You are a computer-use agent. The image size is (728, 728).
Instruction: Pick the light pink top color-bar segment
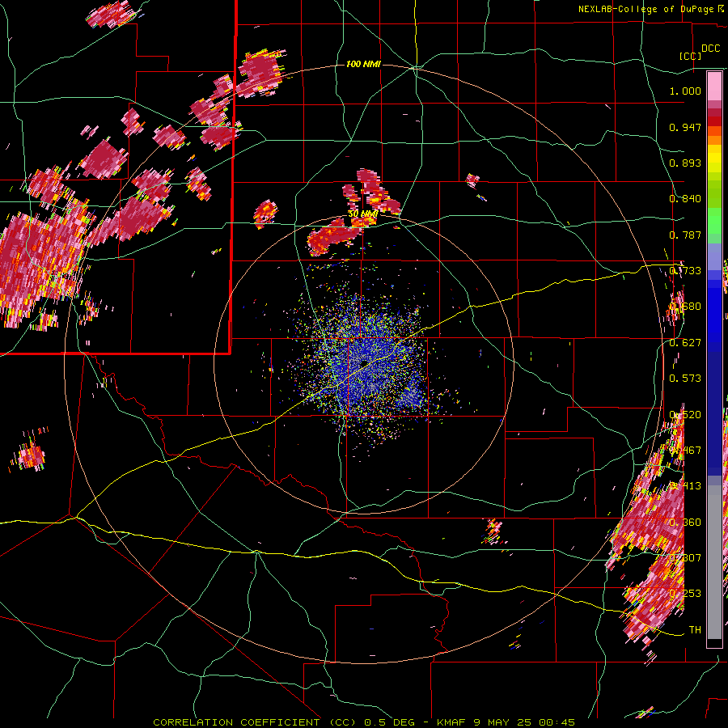tap(714, 87)
